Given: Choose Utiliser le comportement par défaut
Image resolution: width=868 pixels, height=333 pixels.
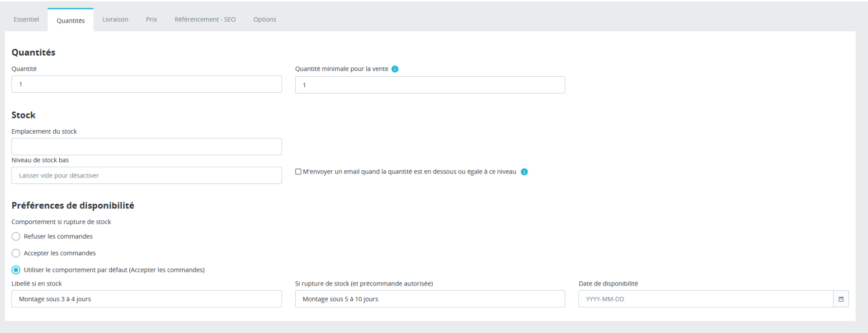Looking at the screenshot, I should [16, 270].
